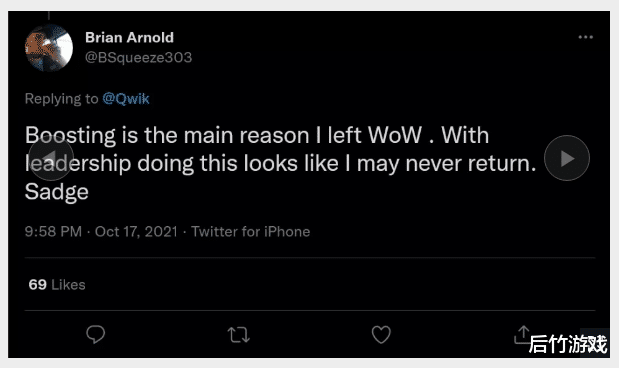Follow the @Qwik mention link
619x368 pixels.
[126, 99]
